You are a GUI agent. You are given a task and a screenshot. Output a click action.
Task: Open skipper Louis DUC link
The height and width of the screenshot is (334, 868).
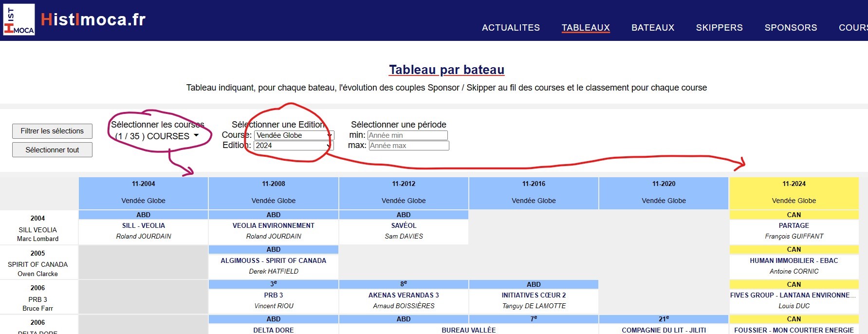(794, 306)
